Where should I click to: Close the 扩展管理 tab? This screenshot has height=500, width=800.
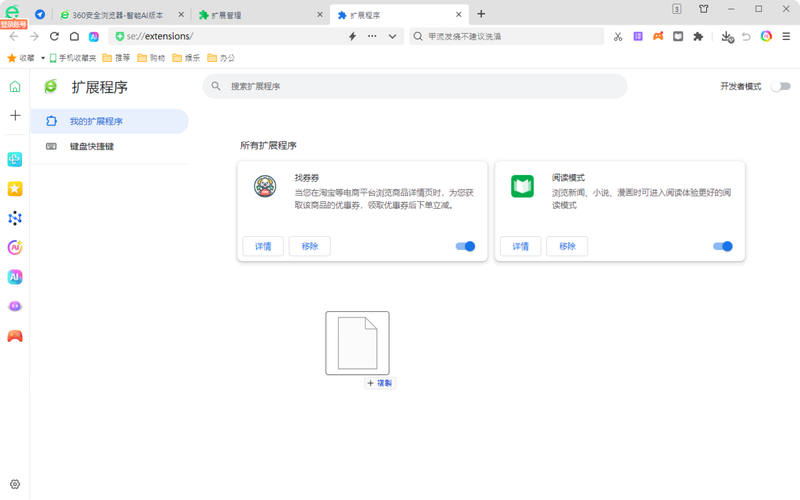click(319, 15)
